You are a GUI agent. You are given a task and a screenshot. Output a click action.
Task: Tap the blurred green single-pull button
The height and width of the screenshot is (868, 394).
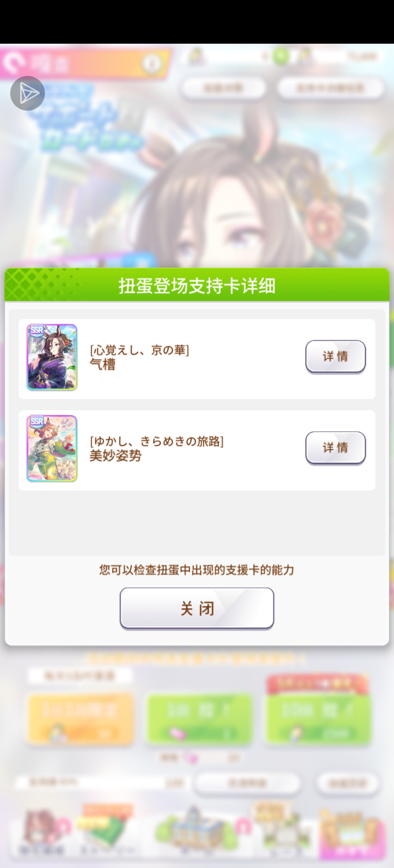coord(199,718)
